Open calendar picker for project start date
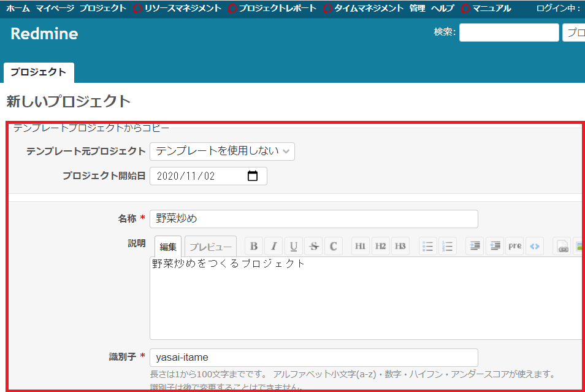The width and height of the screenshot is (585, 392). point(253,176)
